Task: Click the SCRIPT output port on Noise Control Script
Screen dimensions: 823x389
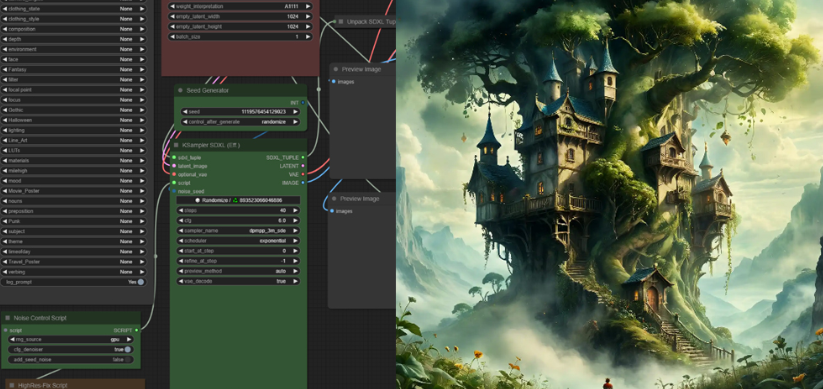Action: click(x=136, y=330)
